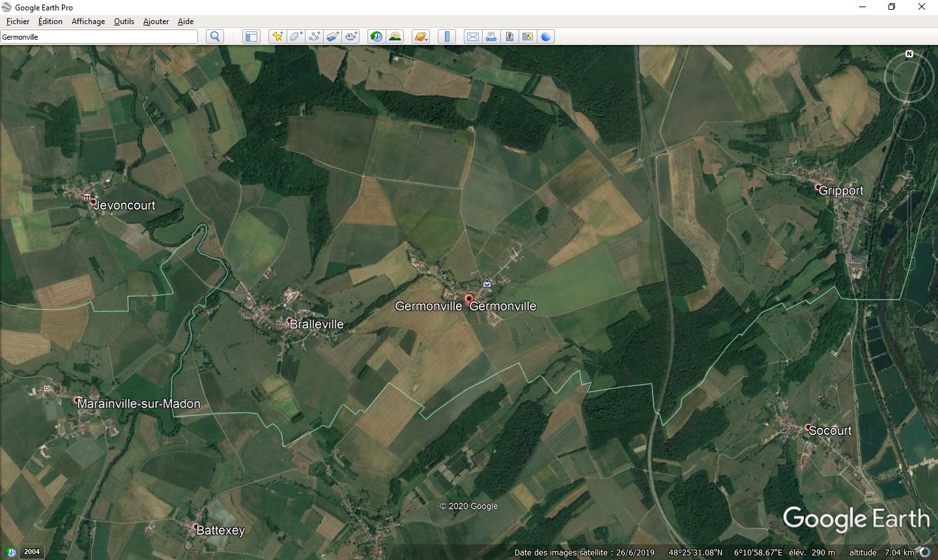The height and width of the screenshot is (560, 938).
Task: Click the latitude 48°25'31.08"N readout
Action: click(695, 552)
